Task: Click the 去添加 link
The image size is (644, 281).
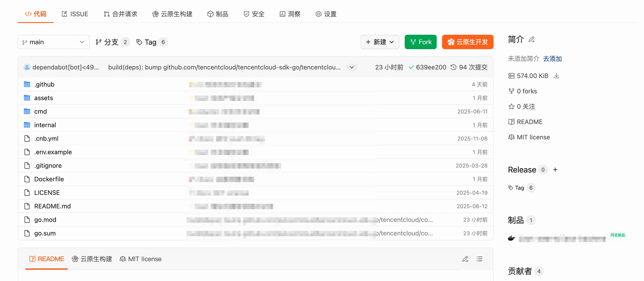Action: (x=552, y=59)
